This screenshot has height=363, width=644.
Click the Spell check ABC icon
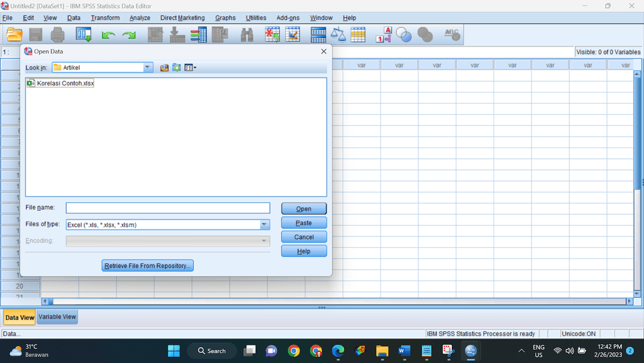point(452,35)
